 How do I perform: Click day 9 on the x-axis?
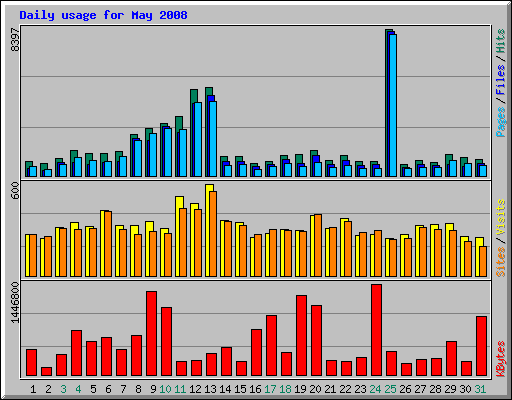(x=153, y=389)
